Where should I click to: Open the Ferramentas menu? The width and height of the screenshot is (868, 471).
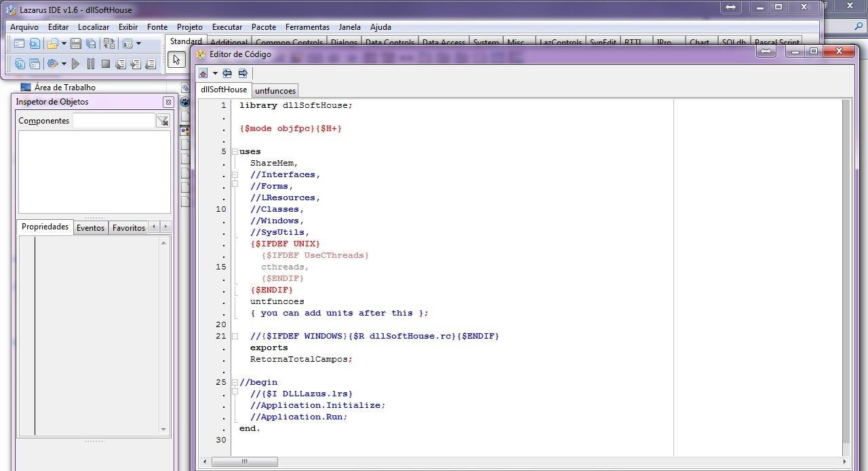click(x=307, y=27)
